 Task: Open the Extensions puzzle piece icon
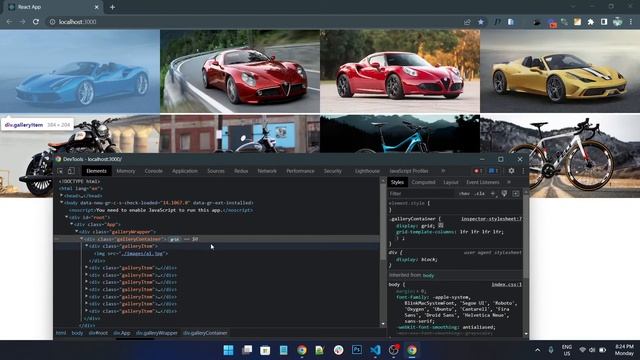point(591,22)
